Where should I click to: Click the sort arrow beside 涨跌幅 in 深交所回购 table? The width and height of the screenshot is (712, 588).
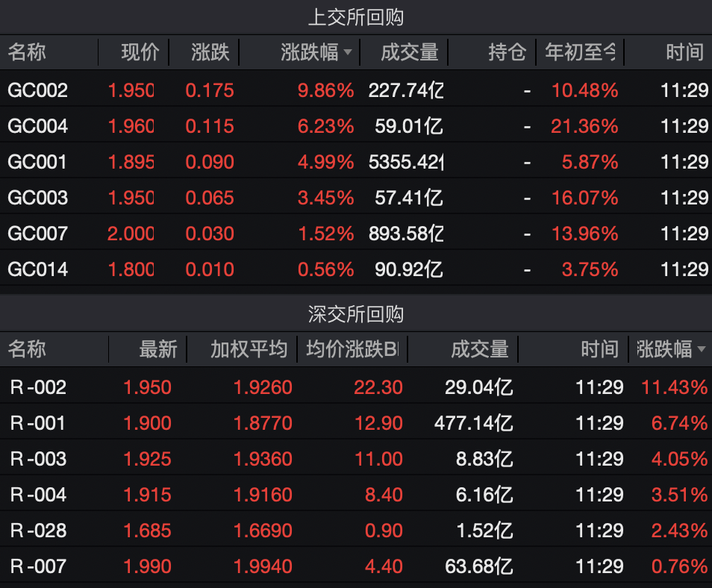point(701,349)
